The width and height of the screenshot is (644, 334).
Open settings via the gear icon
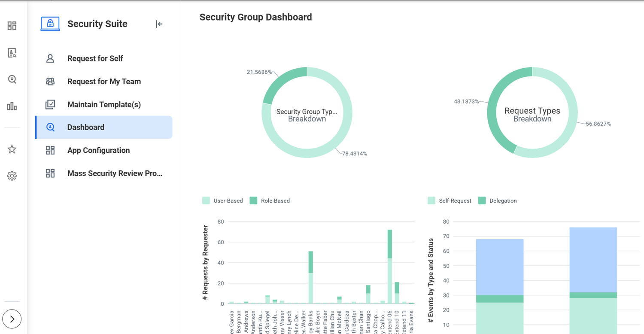[12, 176]
